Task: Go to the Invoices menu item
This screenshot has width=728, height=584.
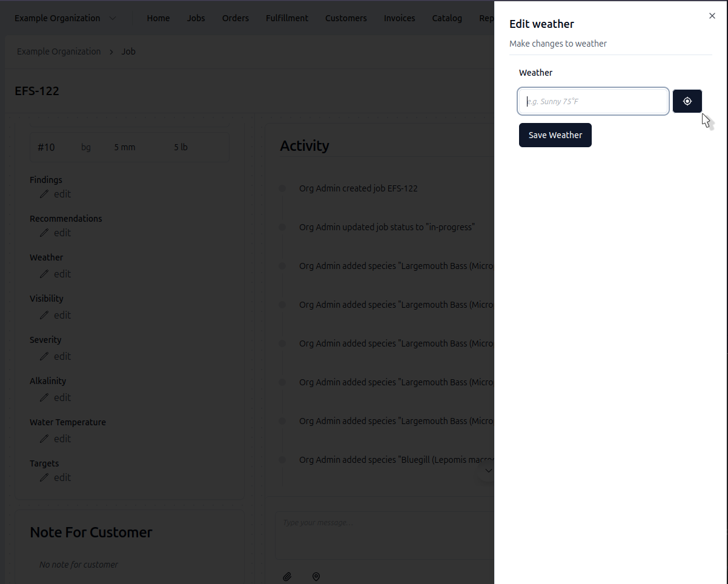Action: pyautogui.click(x=399, y=18)
